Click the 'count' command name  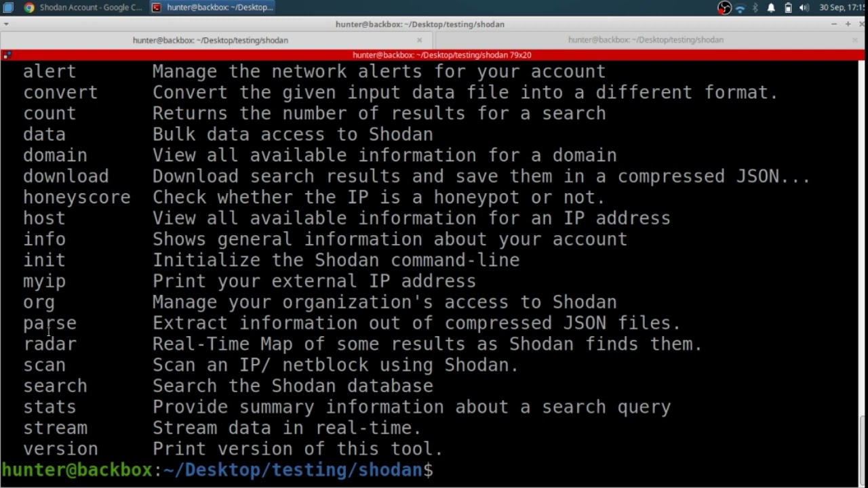click(x=50, y=113)
